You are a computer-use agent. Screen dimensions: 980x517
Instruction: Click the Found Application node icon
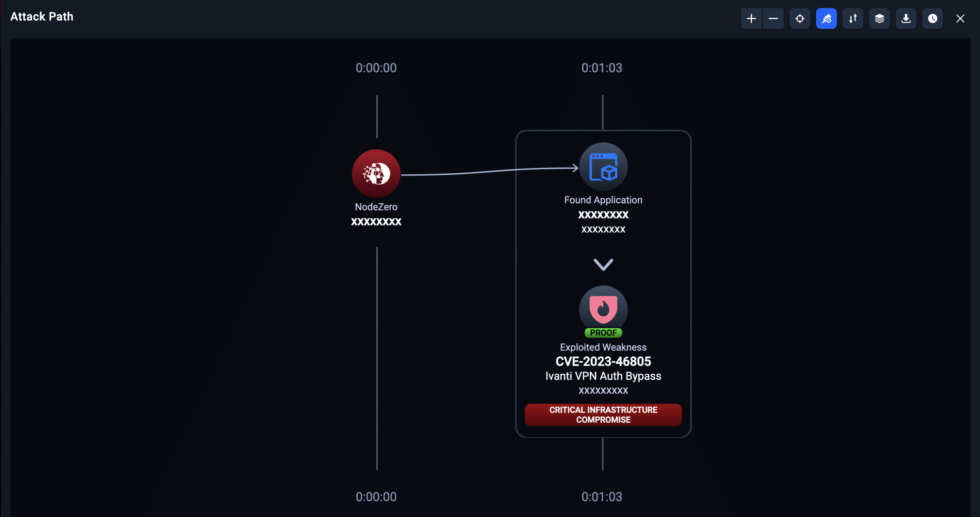pyautogui.click(x=603, y=167)
